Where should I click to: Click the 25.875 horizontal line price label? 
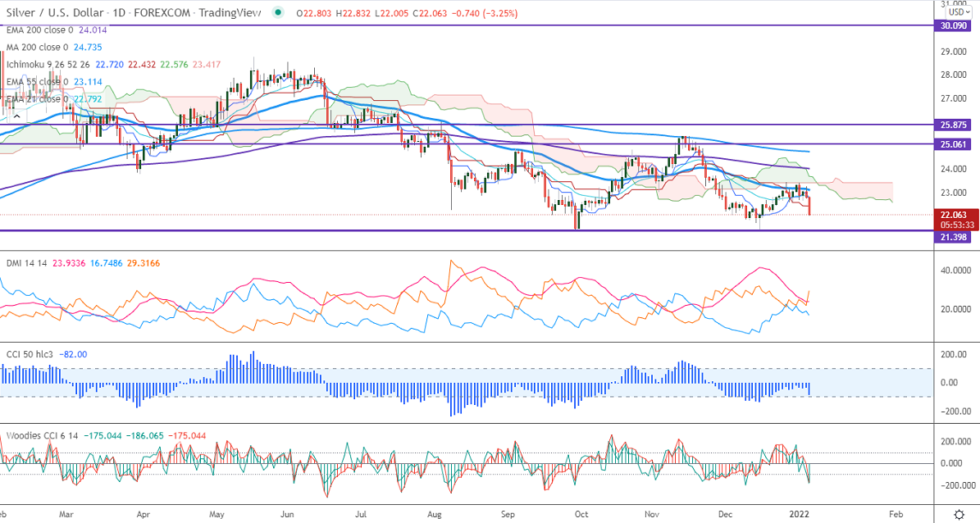point(953,125)
